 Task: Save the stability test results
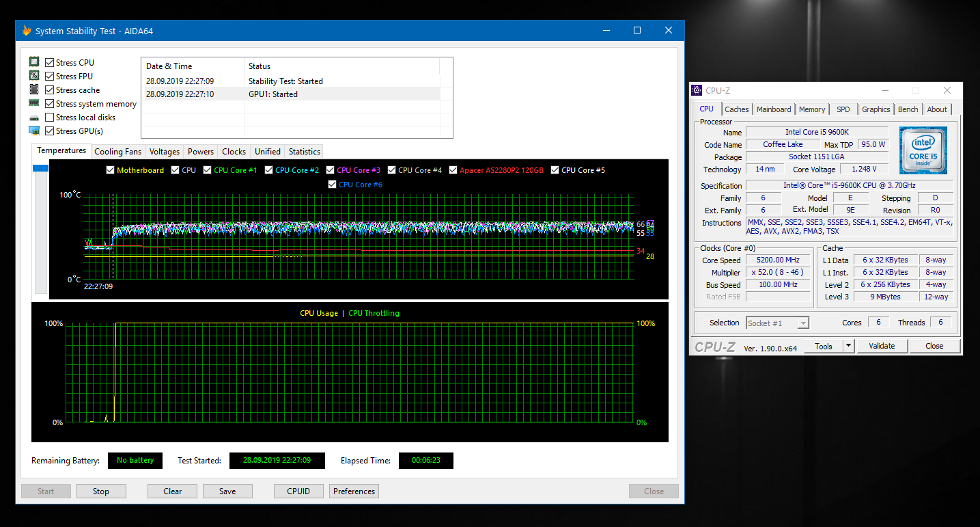coord(227,491)
